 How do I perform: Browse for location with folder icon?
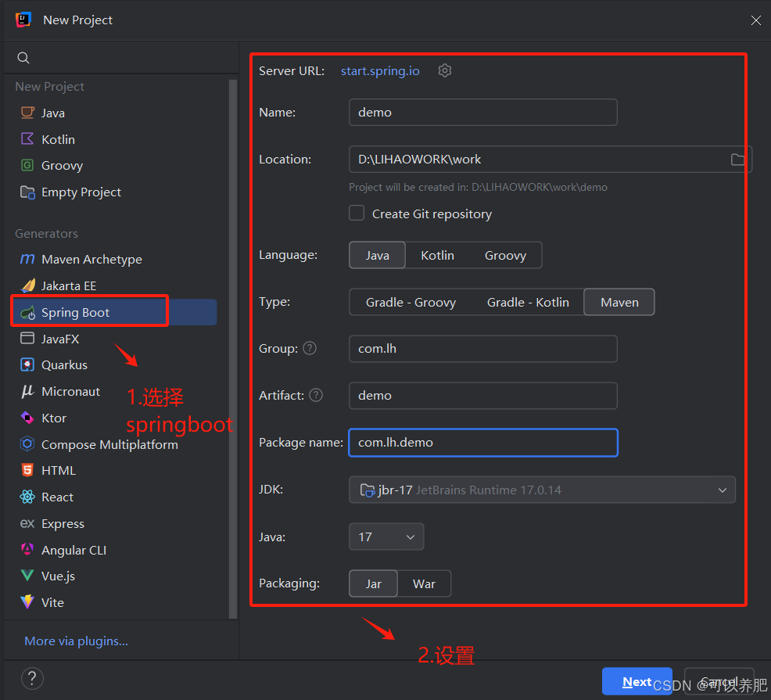point(737,159)
